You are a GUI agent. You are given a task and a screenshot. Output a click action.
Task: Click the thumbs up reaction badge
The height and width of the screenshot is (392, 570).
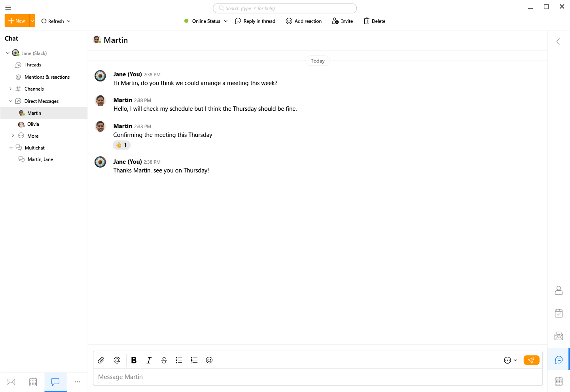click(121, 145)
